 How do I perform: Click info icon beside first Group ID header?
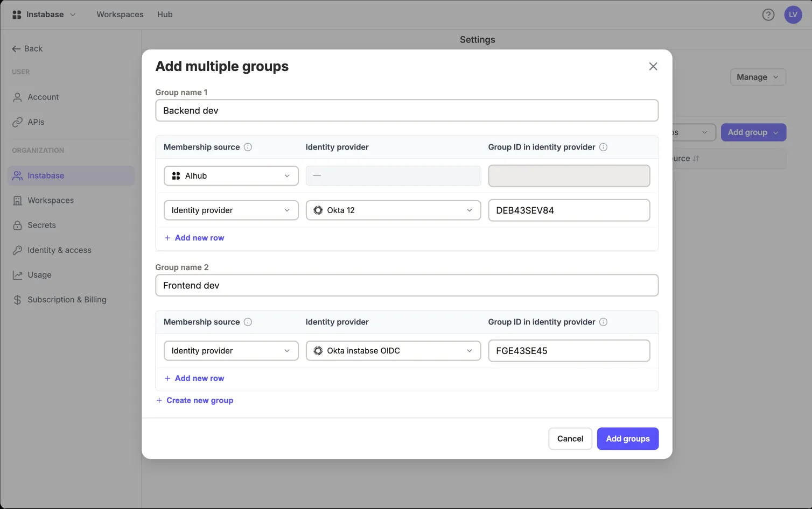(603, 147)
